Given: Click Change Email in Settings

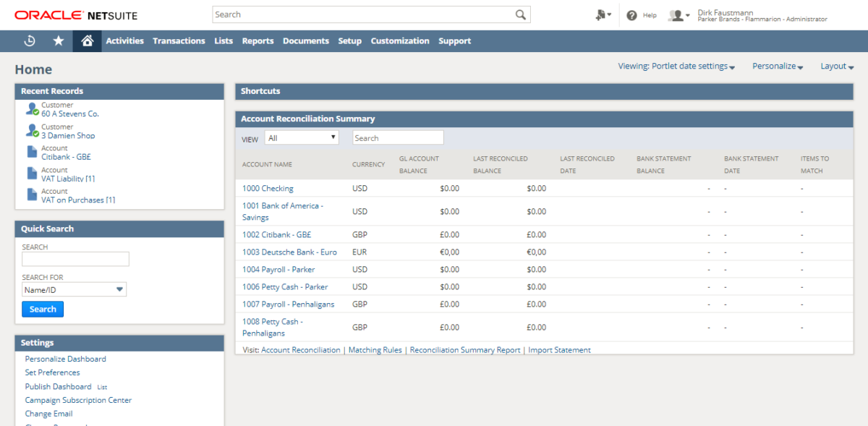Looking at the screenshot, I should (x=48, y=414).
